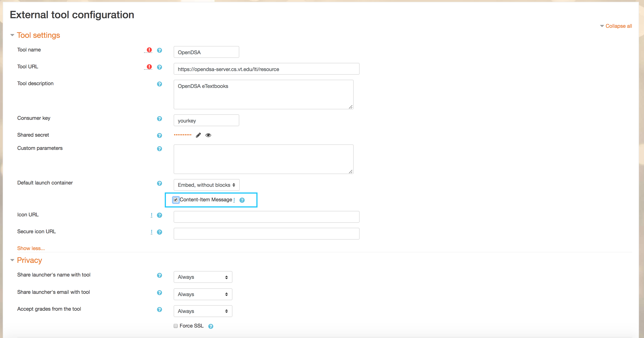Edit the shared secret with pencil icon
The width and height of the screenshot is (644, 338).
point(198,135)
